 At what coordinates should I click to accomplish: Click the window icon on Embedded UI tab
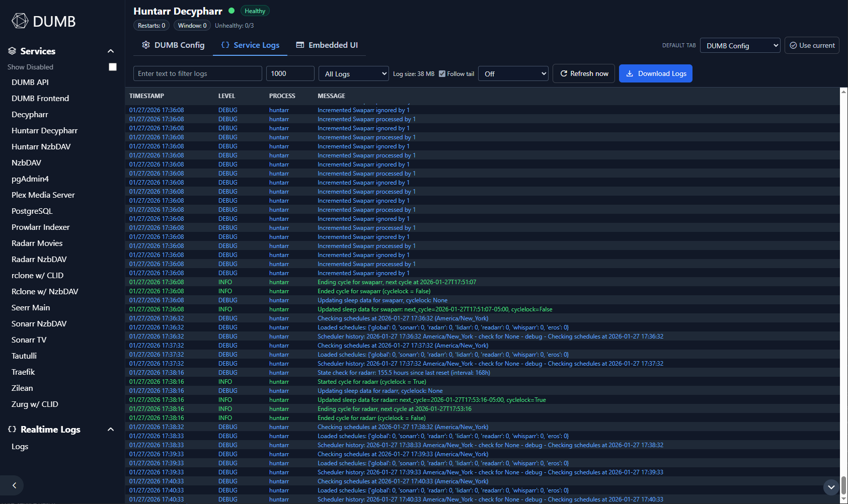pos(300,45)
